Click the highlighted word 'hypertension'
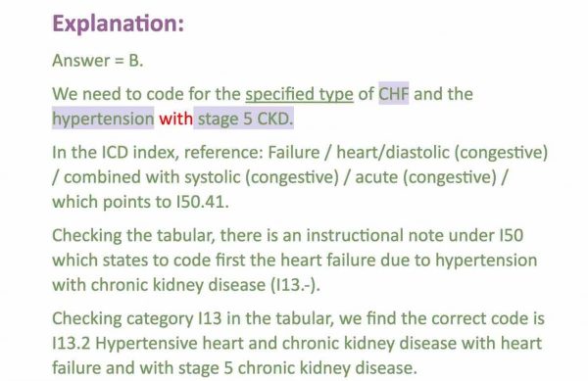588x381 pixels. pyautogui.click(x=103, y=119)
